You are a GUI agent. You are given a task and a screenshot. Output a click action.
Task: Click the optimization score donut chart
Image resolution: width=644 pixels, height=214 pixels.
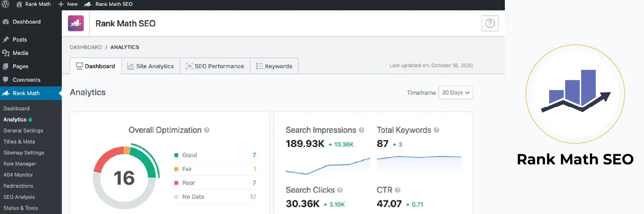125,177
